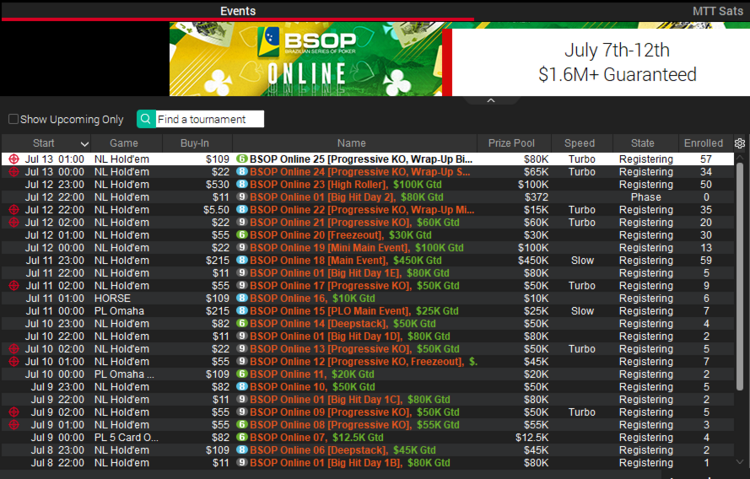Sort by the Enrolled column header
Image resolution: width=750 pixels, height=479 pixels.
(704, 143)
